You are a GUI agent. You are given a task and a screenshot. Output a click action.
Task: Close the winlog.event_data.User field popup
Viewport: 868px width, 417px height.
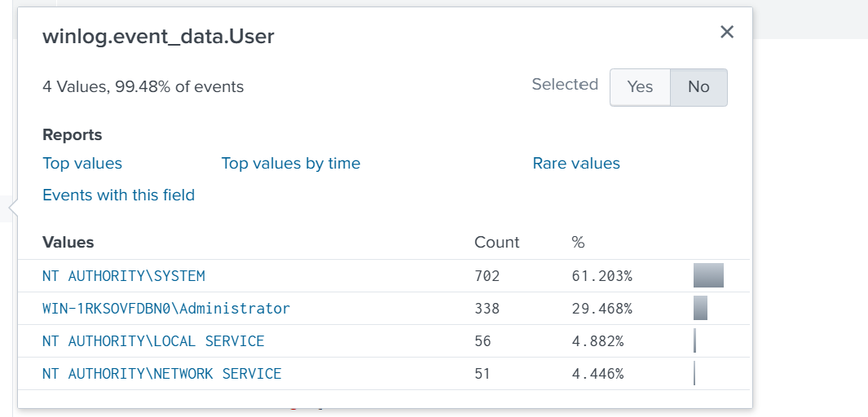click(x=727, y=32)
